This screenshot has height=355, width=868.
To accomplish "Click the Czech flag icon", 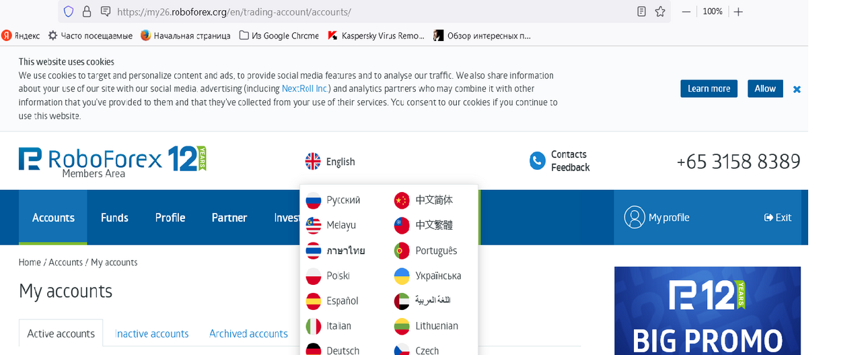I will click(x=402, y=350).
